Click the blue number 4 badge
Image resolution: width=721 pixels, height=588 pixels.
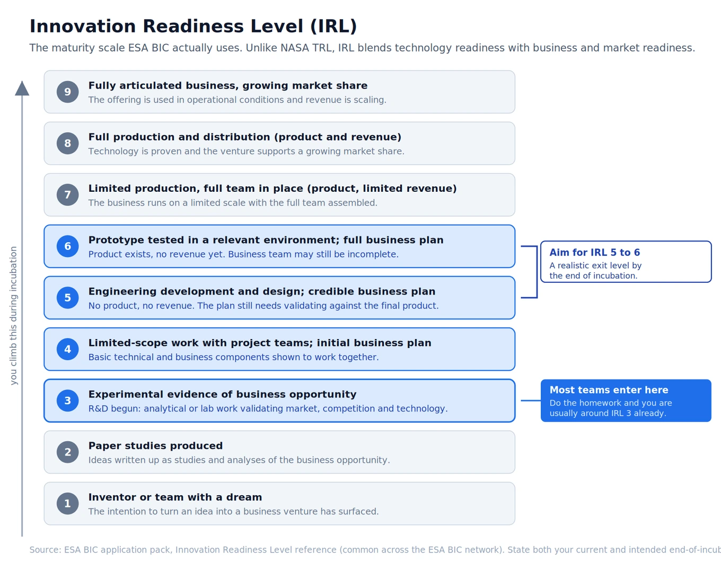(67, 349)
